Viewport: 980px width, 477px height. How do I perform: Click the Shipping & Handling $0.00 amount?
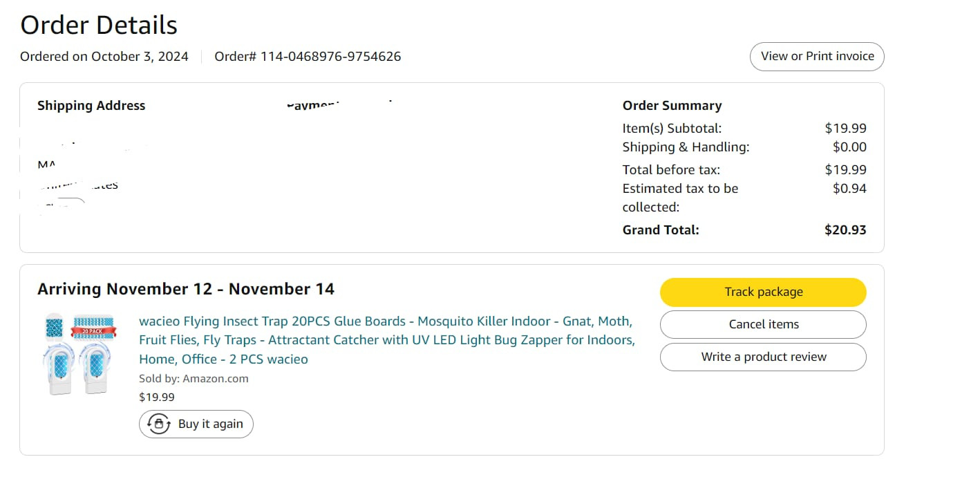point(849,147)
